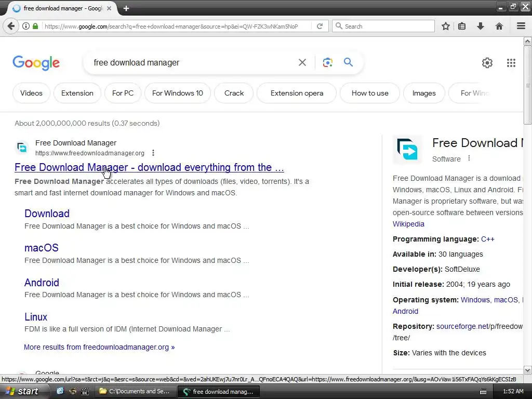
Task: Select the For Windows 10 filter chip
Action: (x=178, y=93)
